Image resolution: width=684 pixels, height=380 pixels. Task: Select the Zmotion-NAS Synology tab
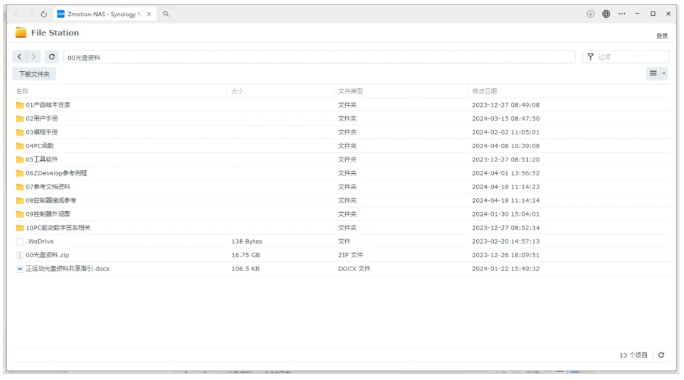tap(105, 14)
